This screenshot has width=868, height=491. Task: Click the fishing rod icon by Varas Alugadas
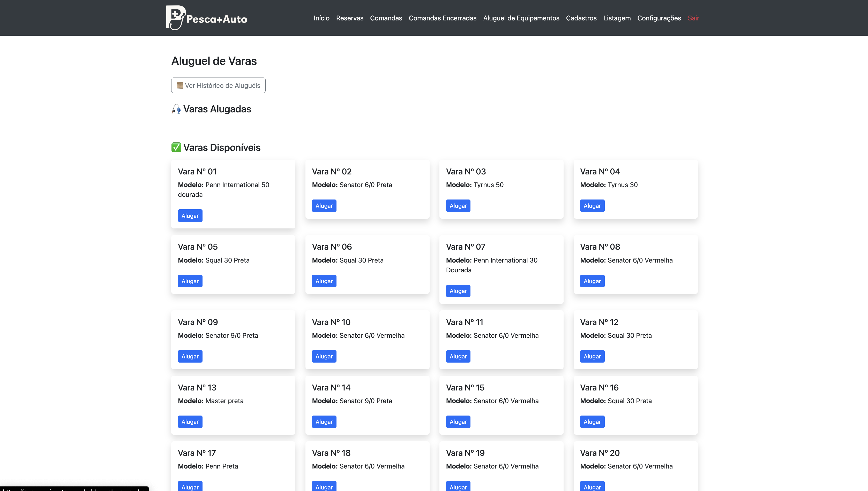(176, 109)
